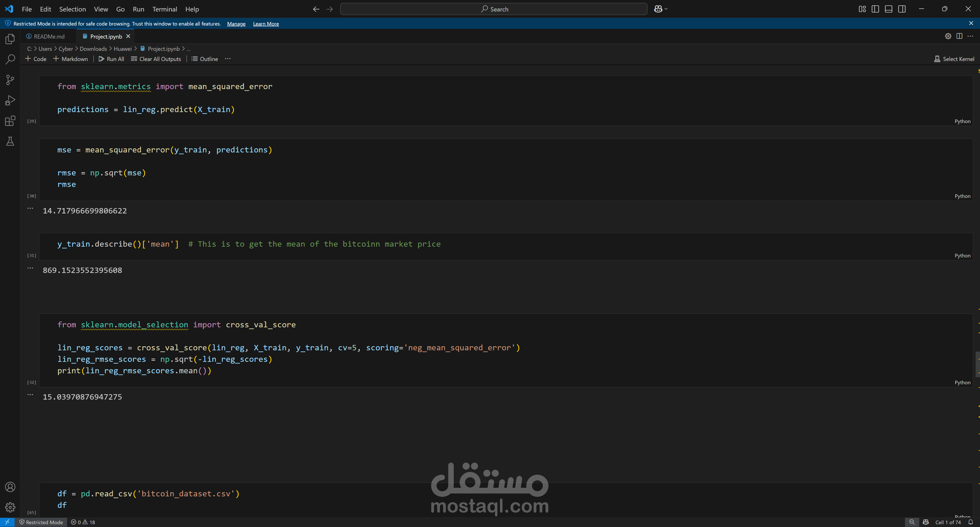
Task: Toggle Primary Side Bar layout button
Action: 875,9
